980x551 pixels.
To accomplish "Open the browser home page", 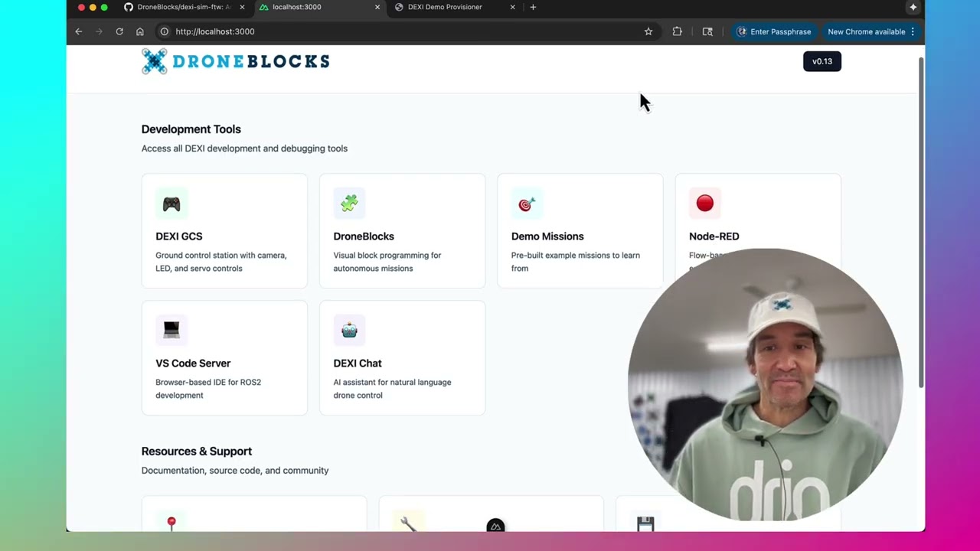I will 139,31.
